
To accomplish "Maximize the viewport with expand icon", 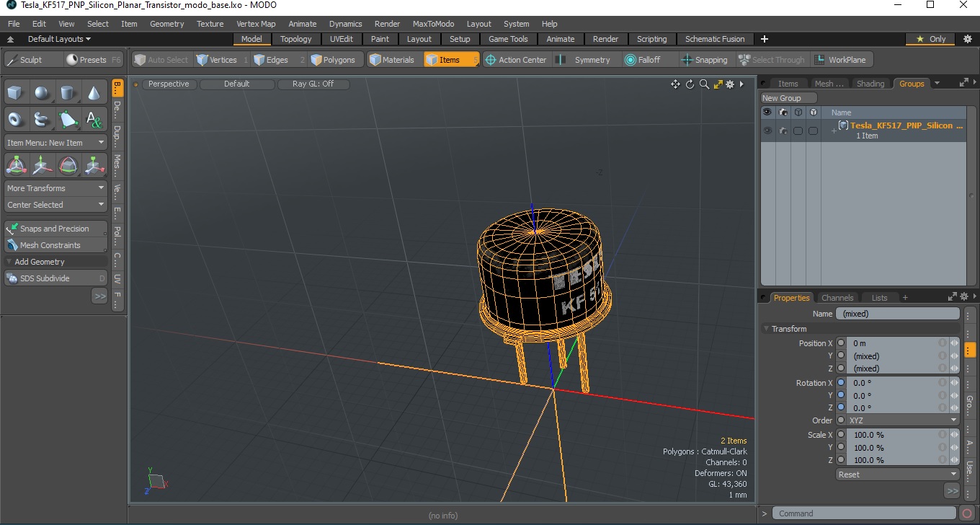I will click(x=718, y=84).
